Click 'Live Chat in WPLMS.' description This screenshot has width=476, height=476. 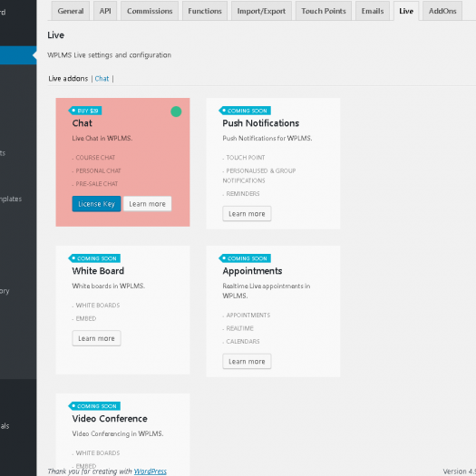click(x=102, y=138)
